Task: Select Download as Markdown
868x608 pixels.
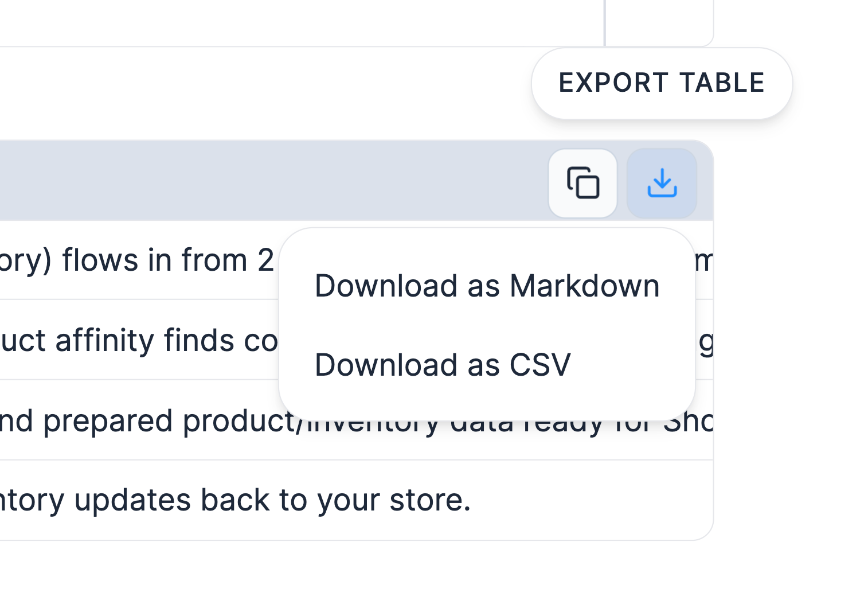Action: tap(487, 286)
